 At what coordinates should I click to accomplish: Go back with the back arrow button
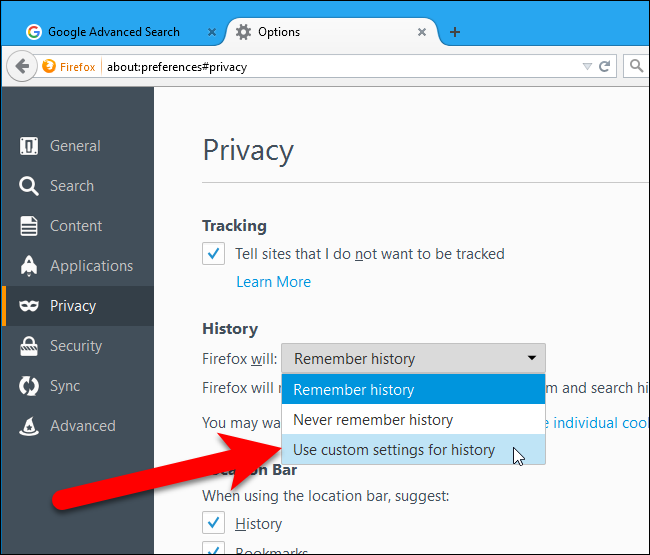click(x=22, y=66)
